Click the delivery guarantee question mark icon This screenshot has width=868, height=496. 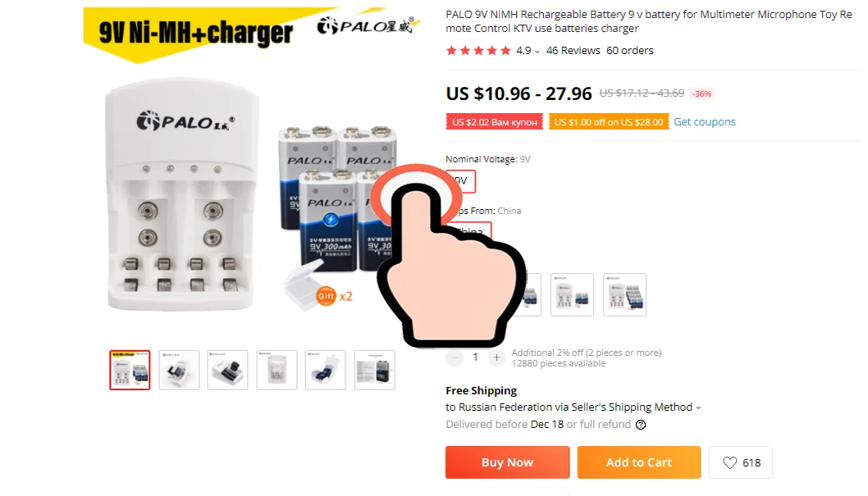pyautogui.click(x=641, y=425)
